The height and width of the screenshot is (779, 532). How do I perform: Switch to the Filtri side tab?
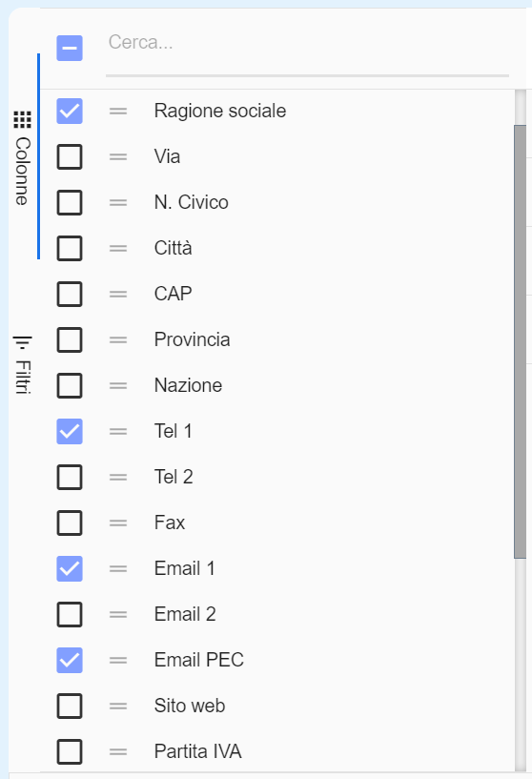[23, 365]
